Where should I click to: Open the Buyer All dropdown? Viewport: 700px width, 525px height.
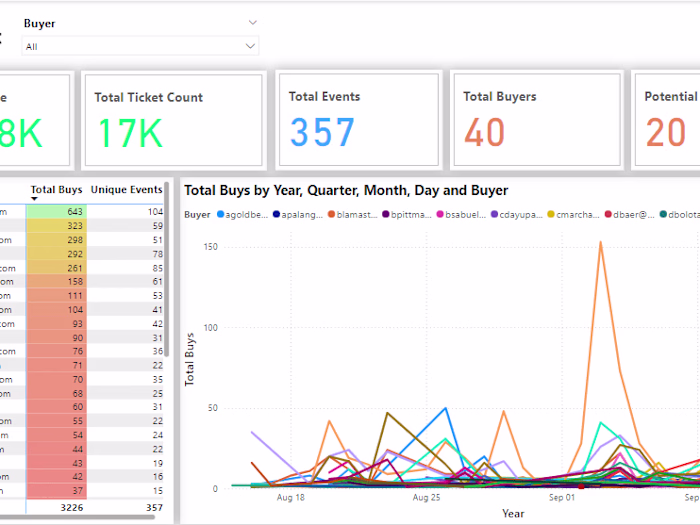coord(140,46)
